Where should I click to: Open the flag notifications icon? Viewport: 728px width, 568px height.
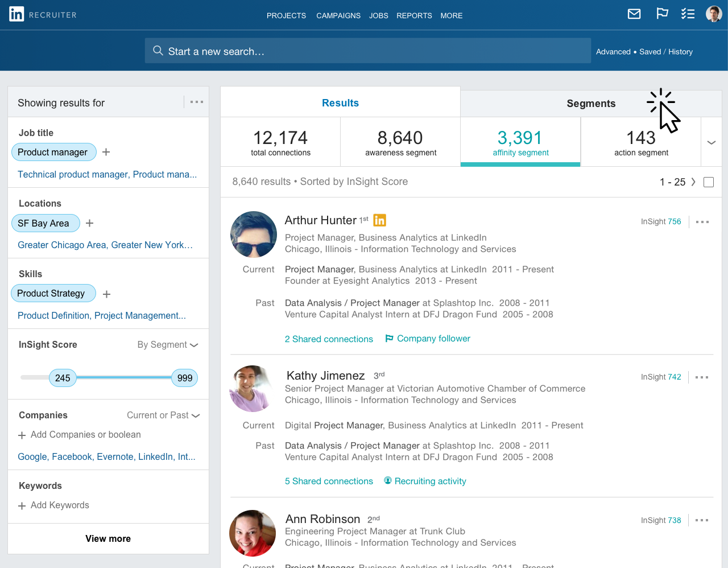662,14
